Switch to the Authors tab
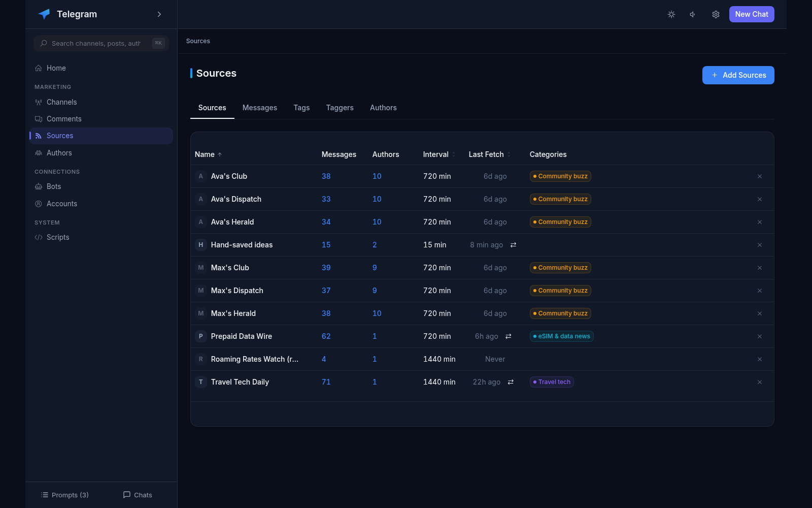812x508 pixels. click(x=383, y=108)
